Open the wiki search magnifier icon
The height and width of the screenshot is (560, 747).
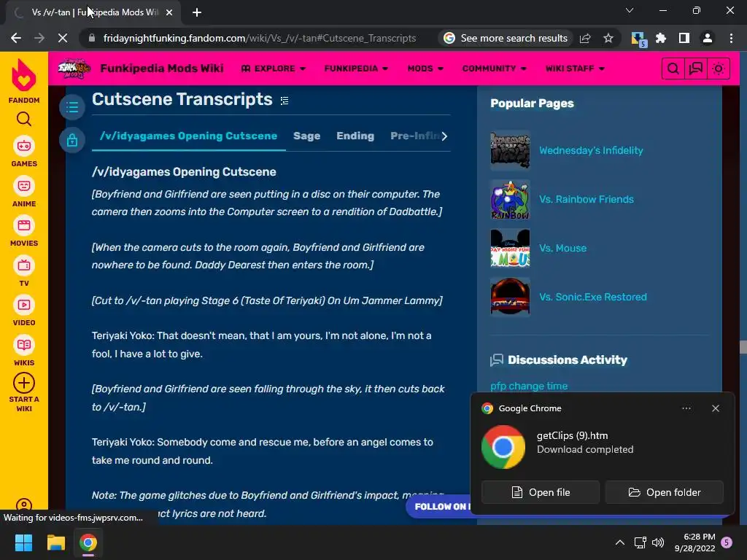click(673, 69)
